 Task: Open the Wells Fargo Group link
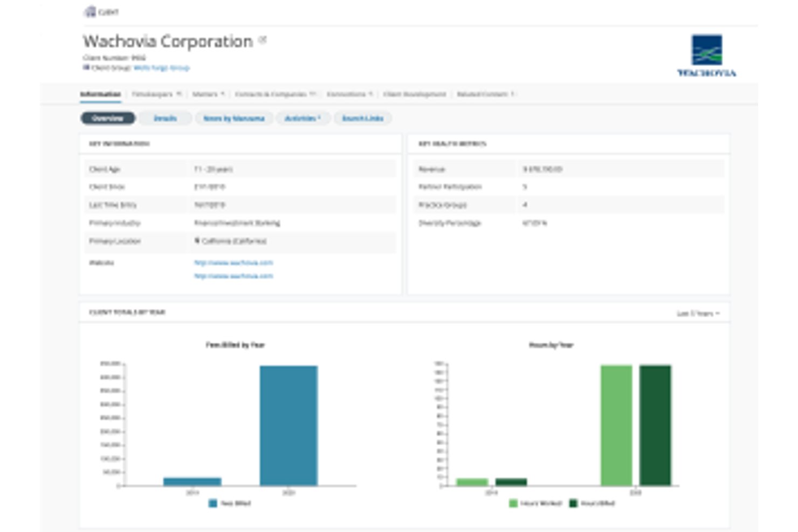161,68
